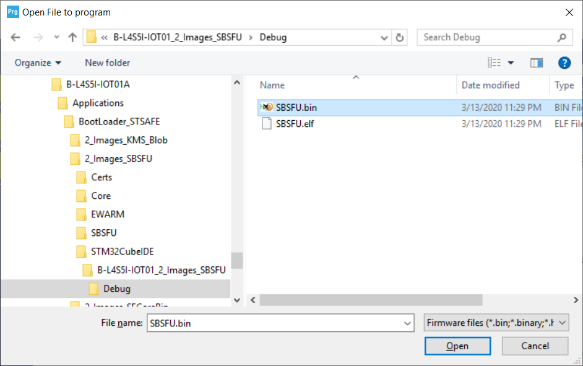
Task: Click B-L4S5I-IOT01_2_Images_SBSFU breadcrumb
Action: [x=177, y=37]
